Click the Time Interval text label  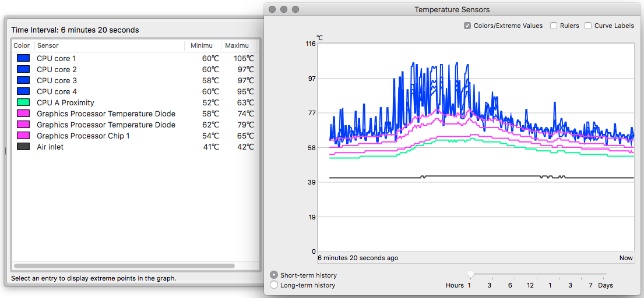(75, 30)
